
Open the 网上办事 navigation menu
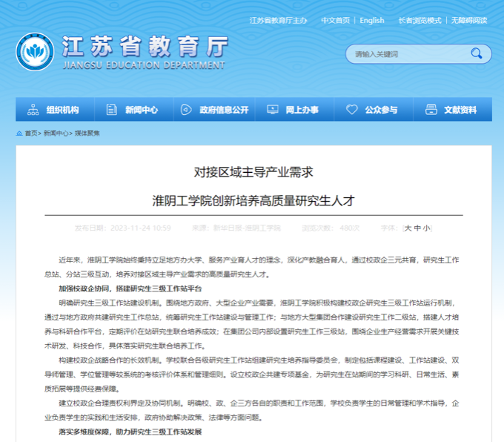coord(302,110)
